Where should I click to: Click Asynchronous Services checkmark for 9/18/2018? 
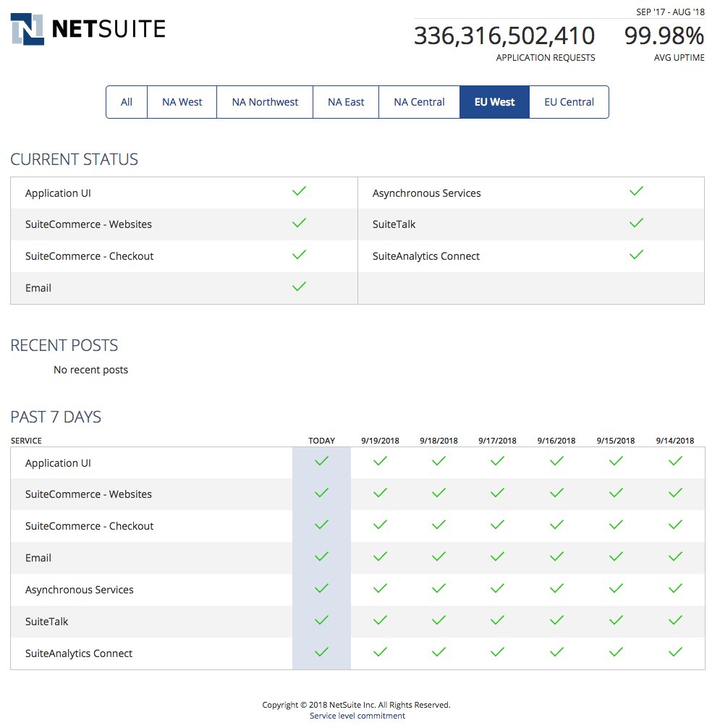(439, 588)
